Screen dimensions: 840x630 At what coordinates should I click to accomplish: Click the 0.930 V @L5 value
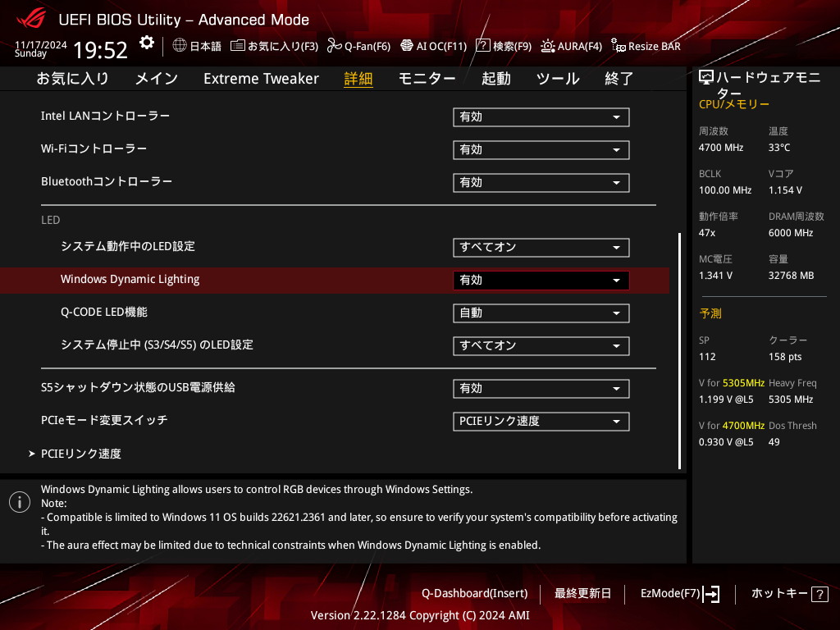(726, 442)
